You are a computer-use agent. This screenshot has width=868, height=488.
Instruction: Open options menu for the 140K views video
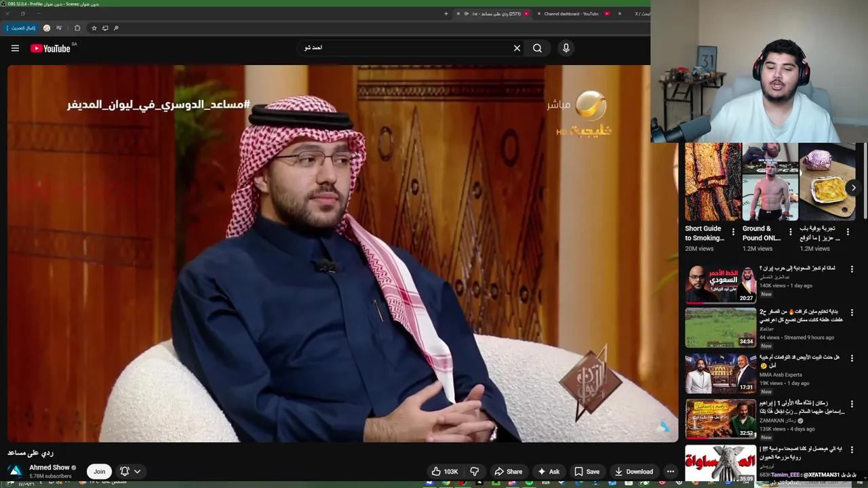[852, 269]
